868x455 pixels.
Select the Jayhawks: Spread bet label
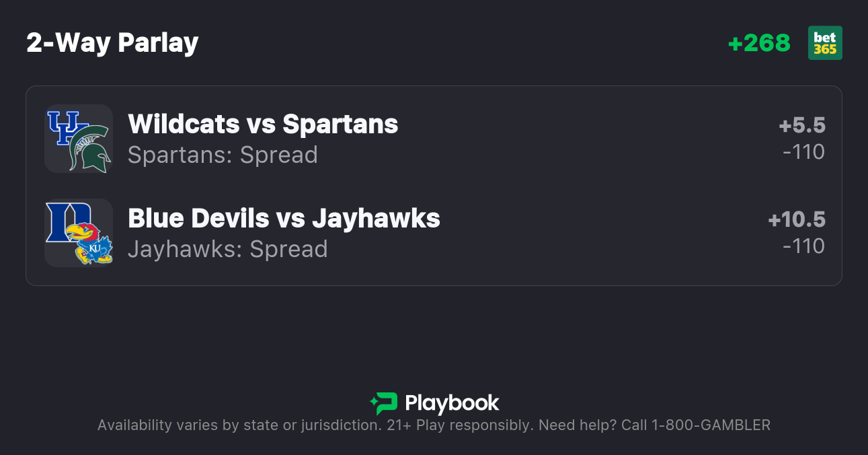[227, 249]
